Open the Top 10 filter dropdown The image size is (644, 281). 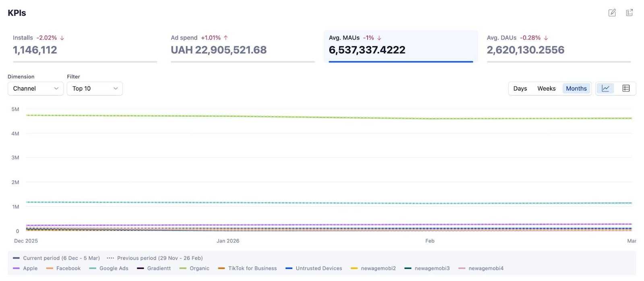95,89
